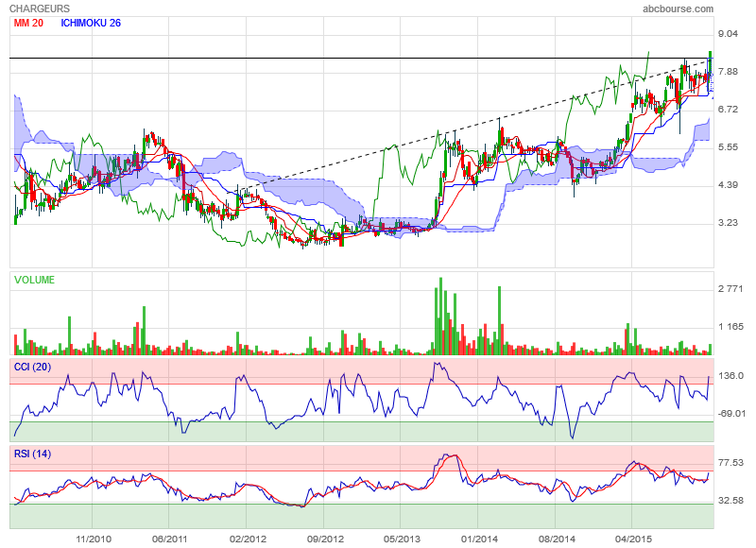
Task: Click the 1 165 volume axis value
Action: [x=730, y=326]
